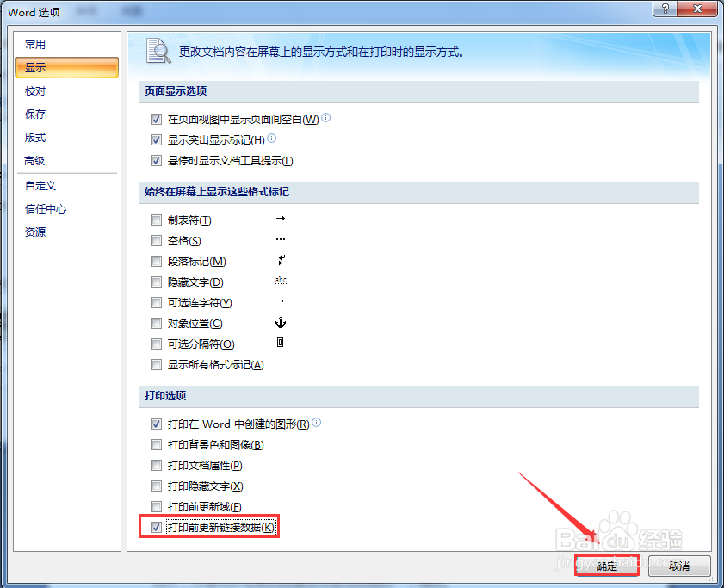Screen dimensions: 724x588
Task: Click the document magnifier header icon
Action: (158, 51)
